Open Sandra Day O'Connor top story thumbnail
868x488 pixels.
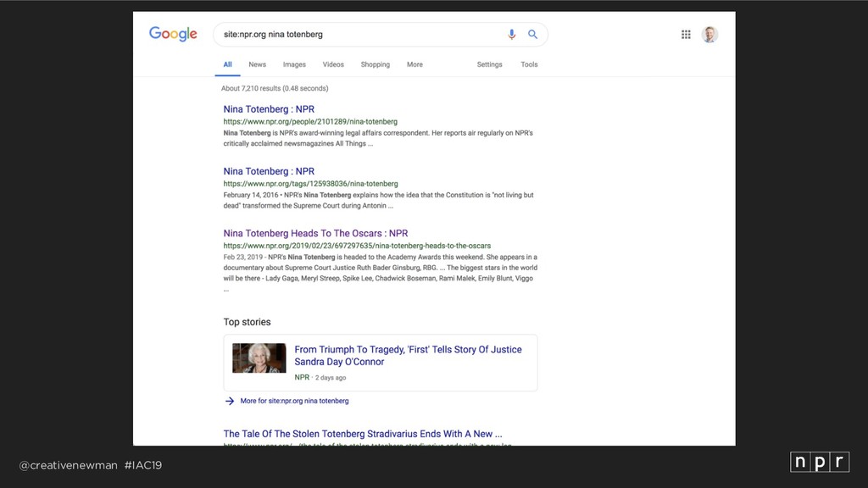[259, 358]
